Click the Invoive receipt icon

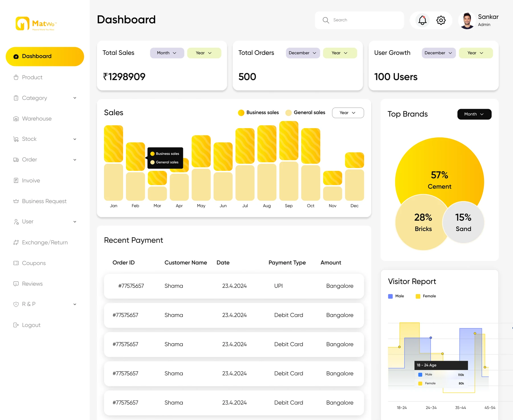[16, 181]
